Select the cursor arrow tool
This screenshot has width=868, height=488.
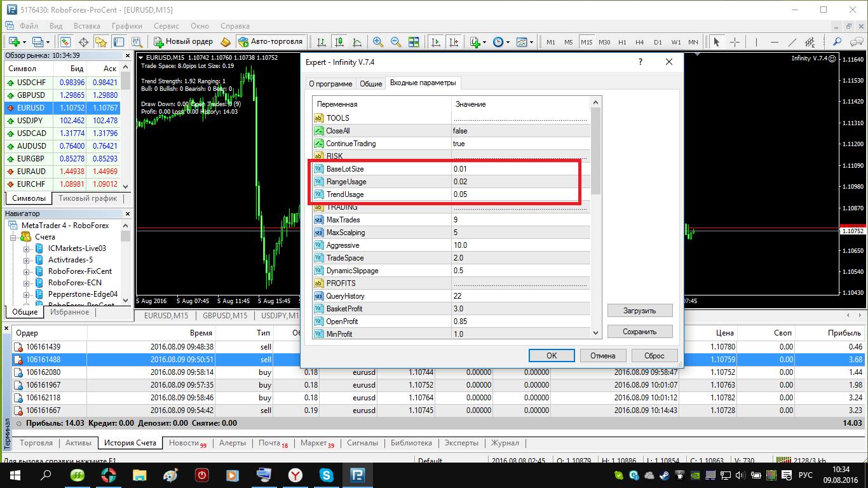click(x=717, y=42)
